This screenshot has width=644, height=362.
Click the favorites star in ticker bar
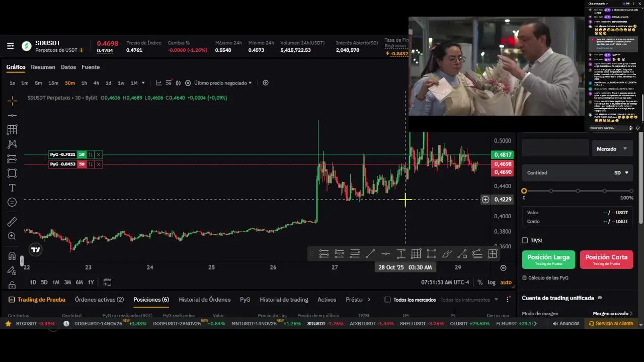pos(8,324)
